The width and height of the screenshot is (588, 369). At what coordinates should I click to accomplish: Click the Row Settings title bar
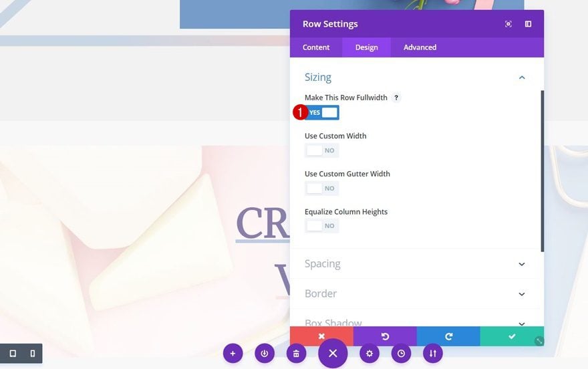417,24
